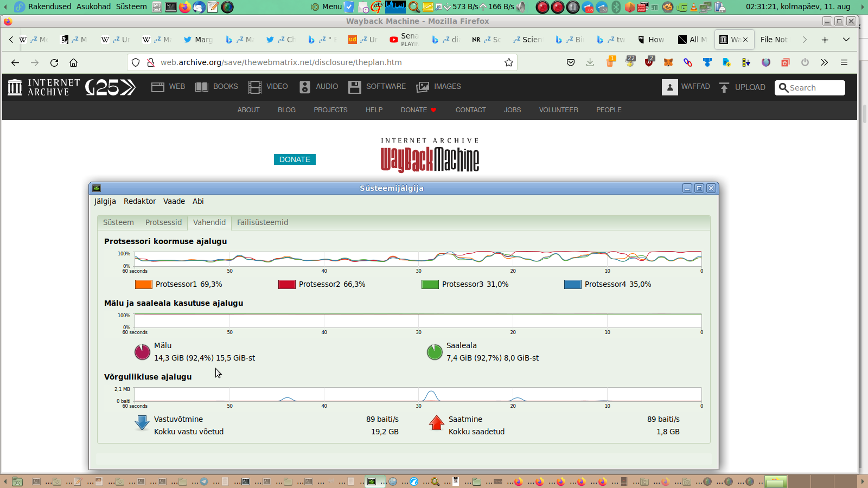The height and width of the screenshot is (488, 868).
Task: Launch Thunderbird from the top panel
Action: point(199,7)
